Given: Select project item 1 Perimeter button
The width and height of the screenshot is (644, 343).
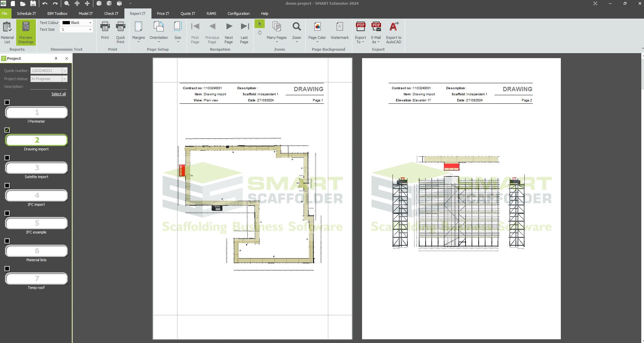Looking at the screenshot, I should click(37, 112).
